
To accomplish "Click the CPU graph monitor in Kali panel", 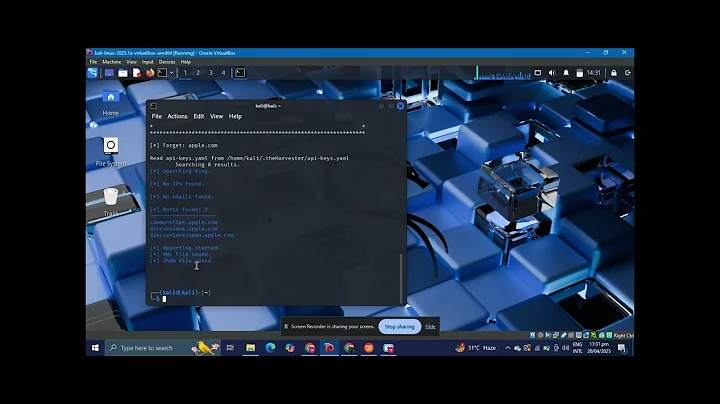I will point(503,73).
